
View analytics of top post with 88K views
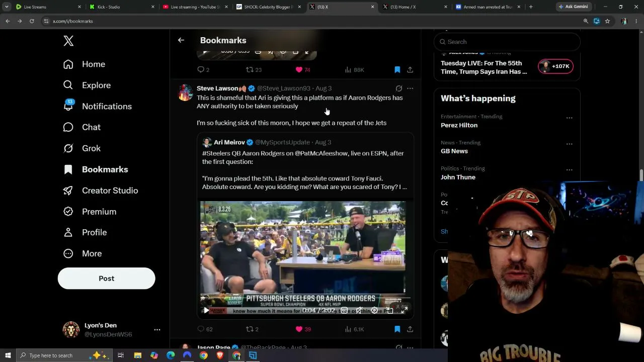(x=354, y=70)
